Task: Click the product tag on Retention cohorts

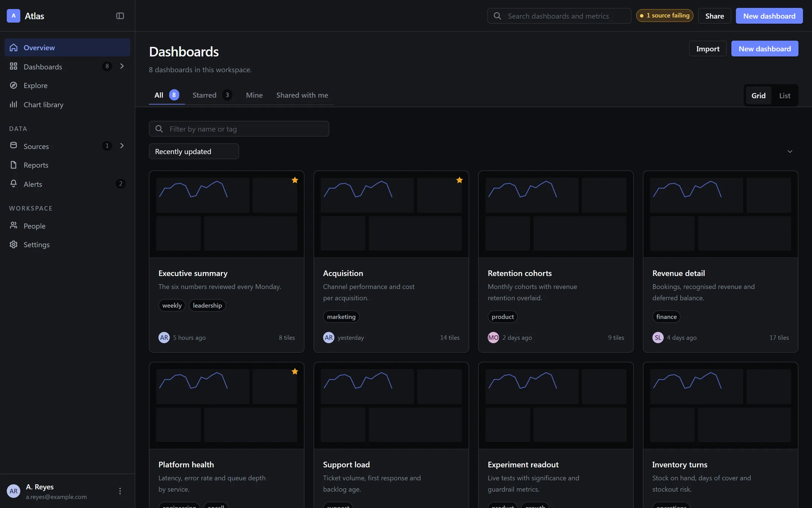Action: (503, 317)
